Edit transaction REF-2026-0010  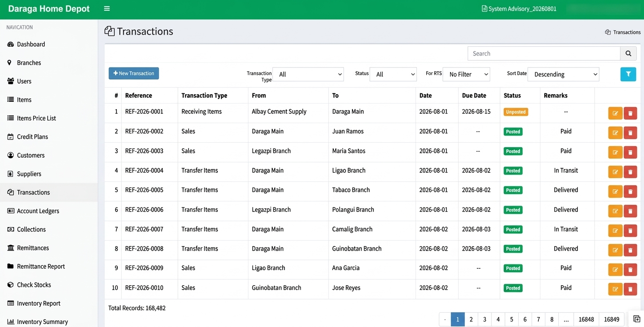[x=615, y=289]
